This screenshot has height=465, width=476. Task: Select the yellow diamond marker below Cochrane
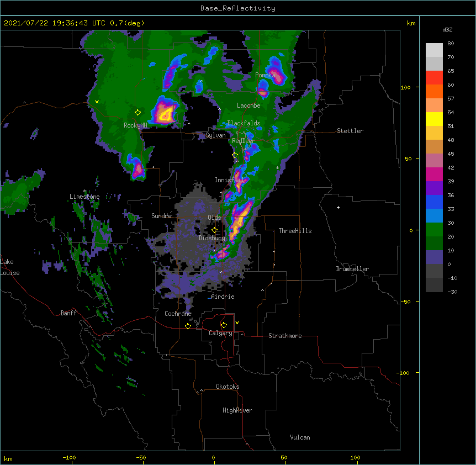[x=188, y=326]
